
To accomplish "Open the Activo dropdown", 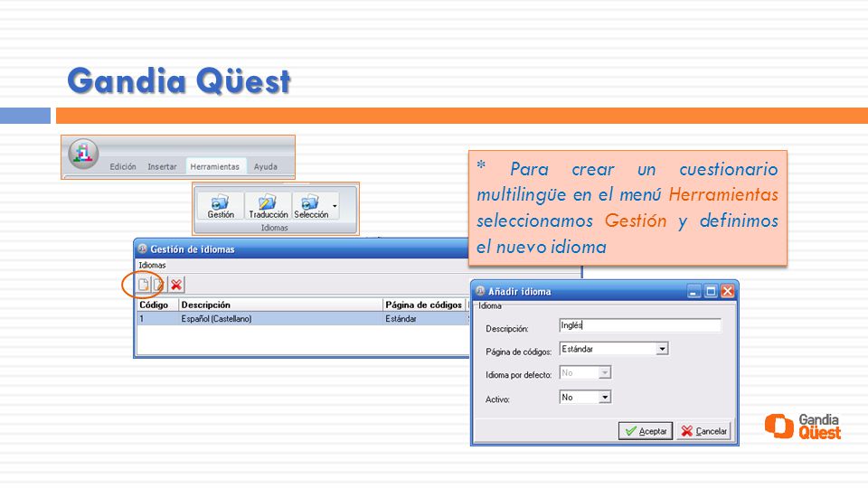I will (x=605, y=398).
